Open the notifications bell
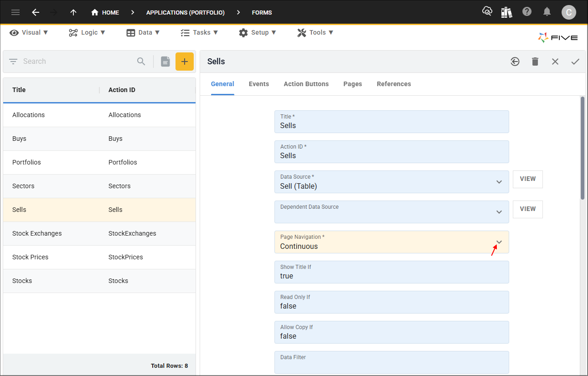Screen dimensions: 588x376 (547, 12)
